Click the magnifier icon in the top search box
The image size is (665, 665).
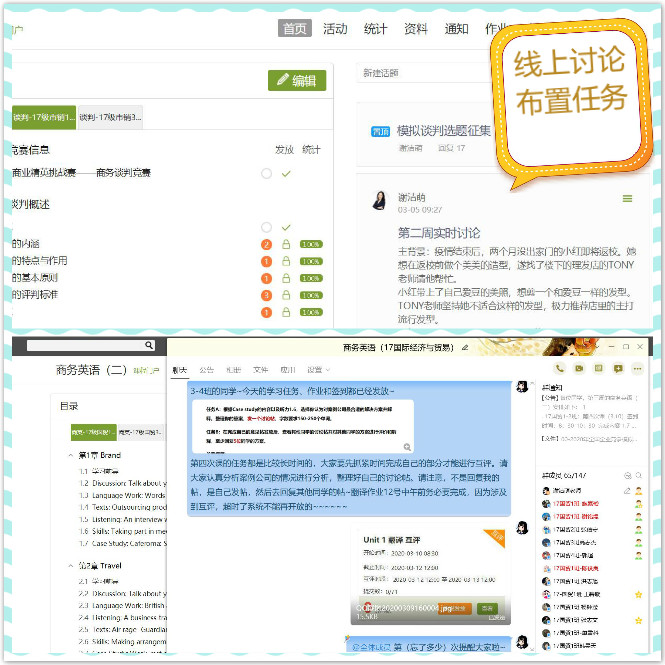[x=149, y=346]
